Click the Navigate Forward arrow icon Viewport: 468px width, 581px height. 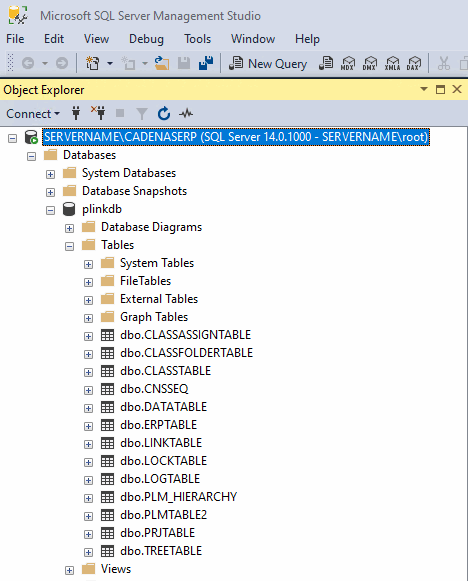[62, 63]
